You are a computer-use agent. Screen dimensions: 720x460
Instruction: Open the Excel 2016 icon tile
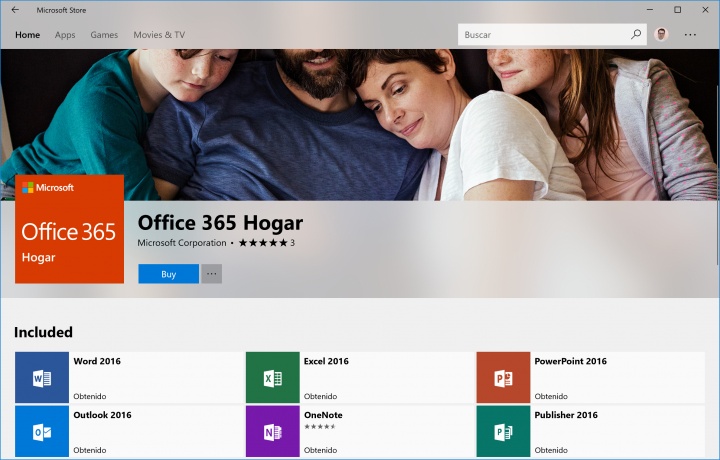coord(273,377)
